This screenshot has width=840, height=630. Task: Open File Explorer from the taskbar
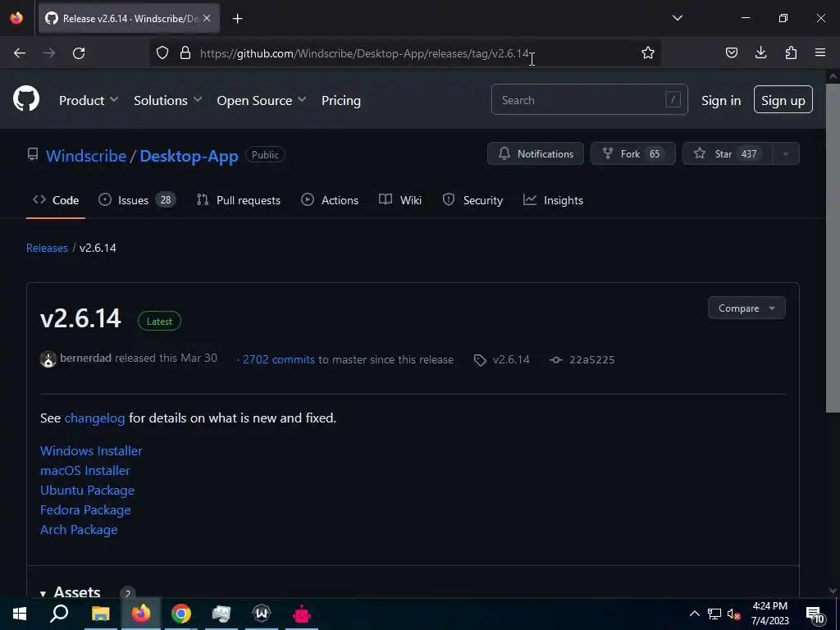(x=100, y=614)
